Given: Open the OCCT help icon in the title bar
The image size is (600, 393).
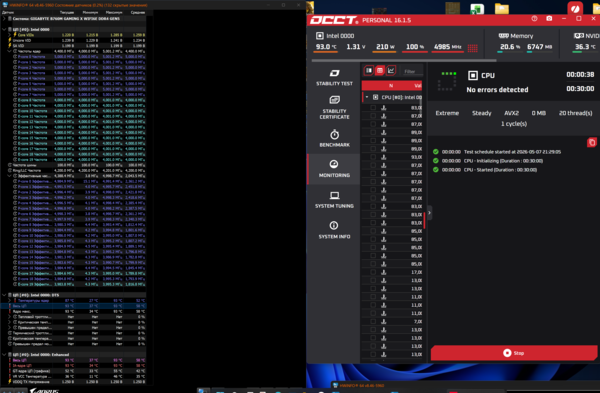Looking at the screenshot, I should point(534,18).
